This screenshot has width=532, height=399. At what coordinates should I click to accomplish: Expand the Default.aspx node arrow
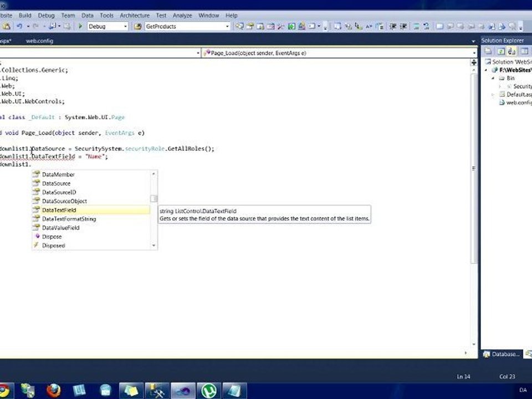pos(493,95)
